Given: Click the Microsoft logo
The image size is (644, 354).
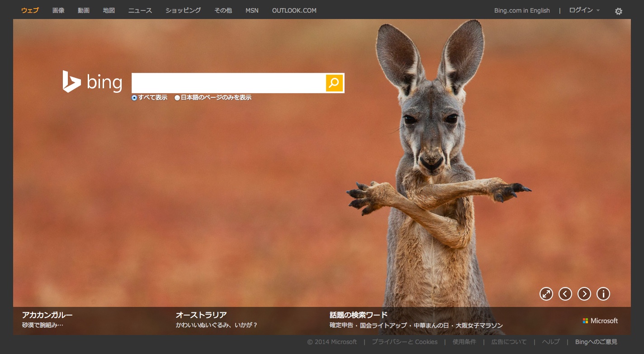Looking at the screenshot, I should [x=600, y=321].
